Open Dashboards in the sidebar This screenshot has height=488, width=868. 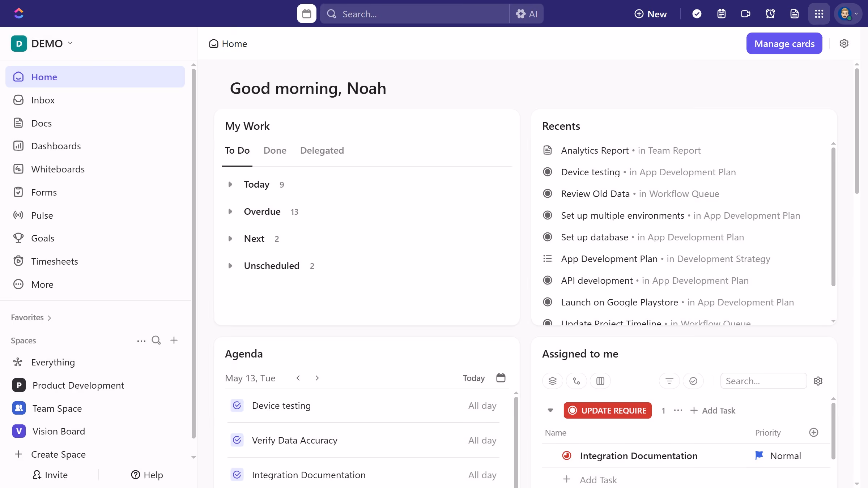(x=95, y=146)
